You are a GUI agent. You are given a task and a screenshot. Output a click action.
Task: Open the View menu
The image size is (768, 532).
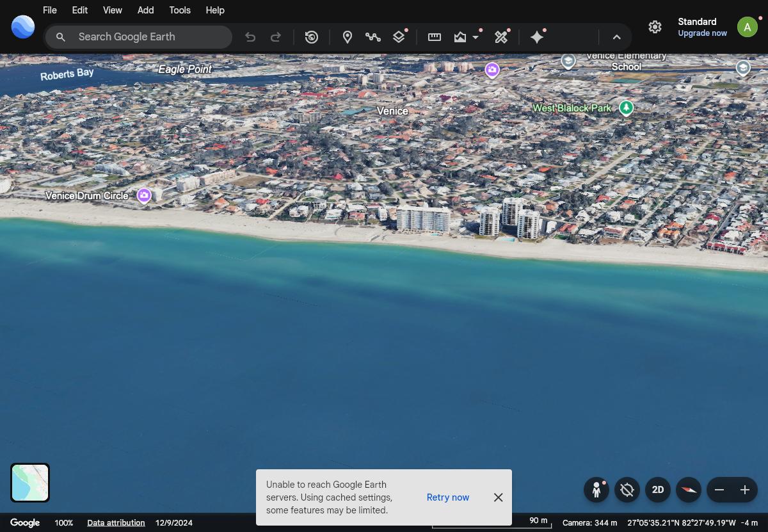point(113,10)
